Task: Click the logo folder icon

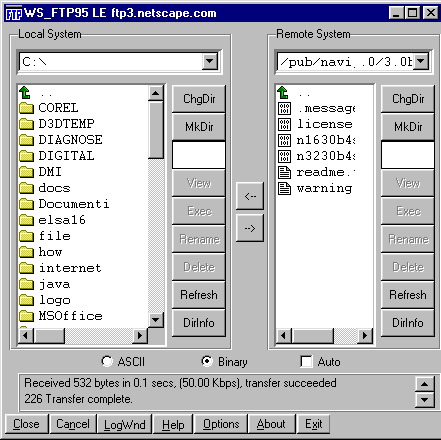Action: [26, 300]
